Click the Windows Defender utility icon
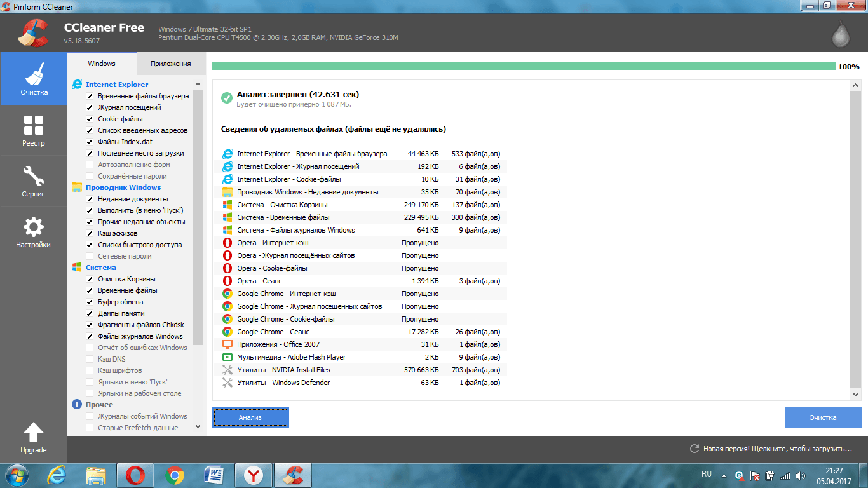This screenshot has width=868, height=488. coord(227,383)
